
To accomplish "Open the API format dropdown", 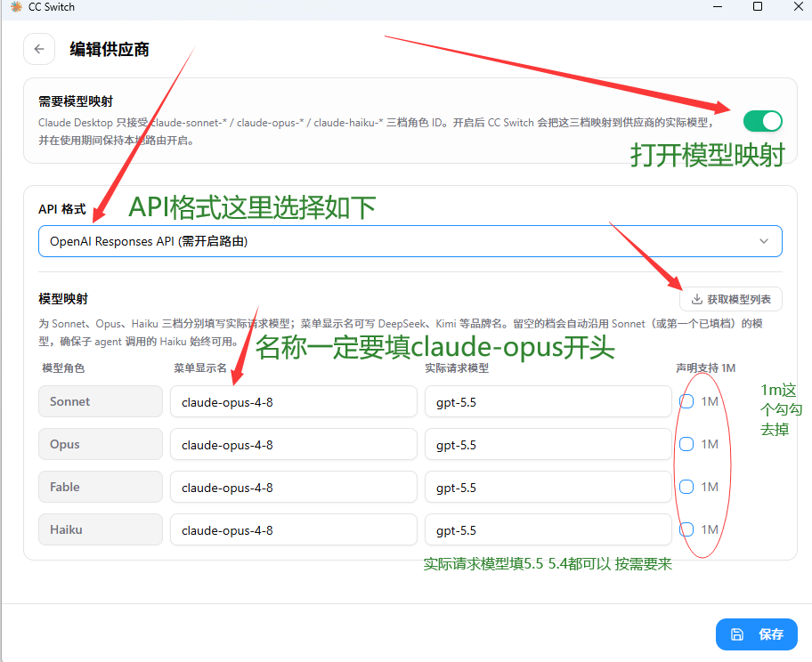I will click(x=410, y=241).
